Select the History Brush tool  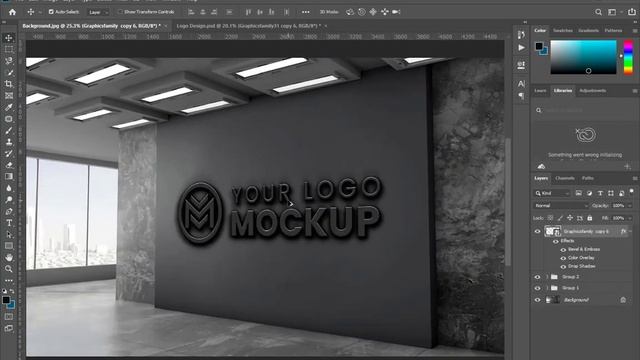pyautogui.click(x=9, y=153)
